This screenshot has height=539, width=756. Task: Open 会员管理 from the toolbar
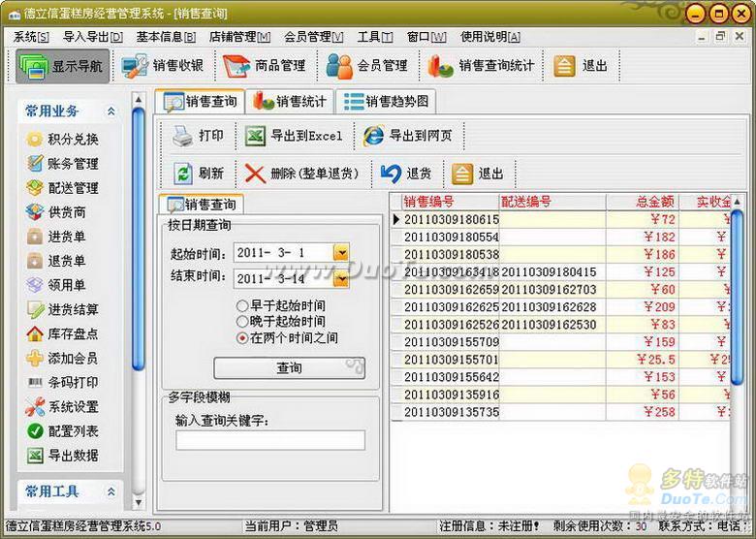pyautogui.click(x=340, y=67)
